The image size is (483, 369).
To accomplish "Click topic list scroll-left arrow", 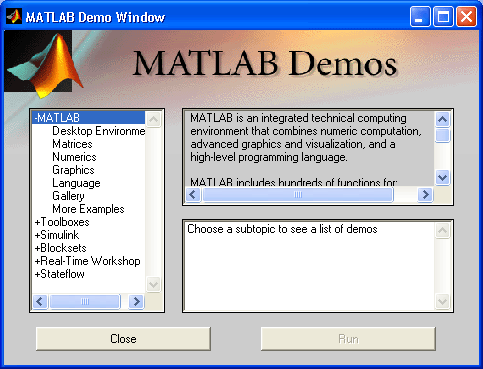I will (x=40, y=302).
